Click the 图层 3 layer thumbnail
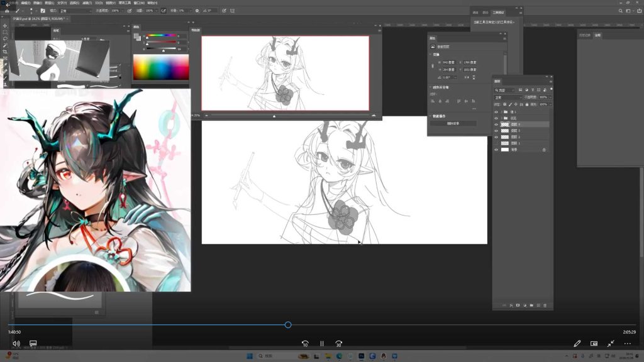 [505, 131]
